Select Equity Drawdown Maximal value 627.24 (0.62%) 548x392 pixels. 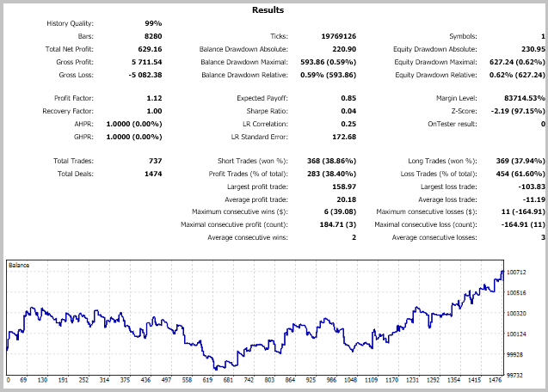tap(517, 62)
